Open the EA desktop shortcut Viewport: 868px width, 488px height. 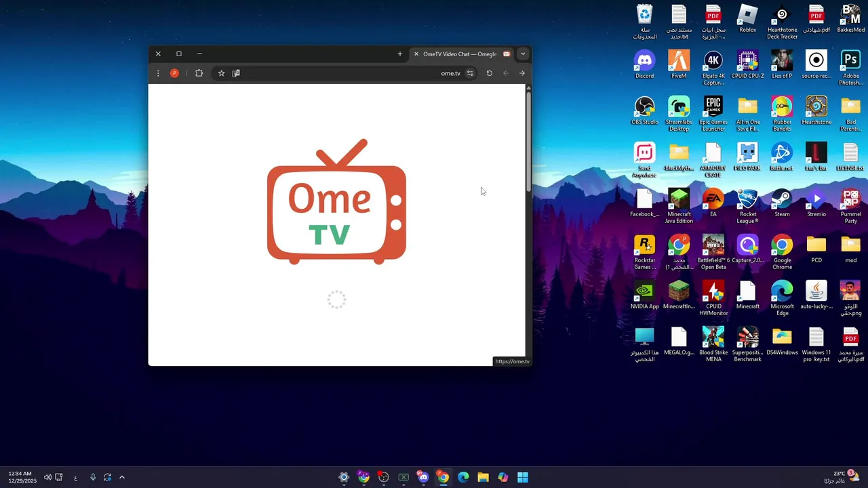tap(713, 203)
